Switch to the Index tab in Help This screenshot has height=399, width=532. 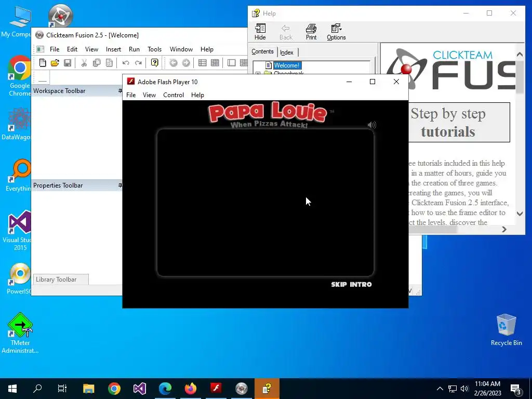[287, 52]
